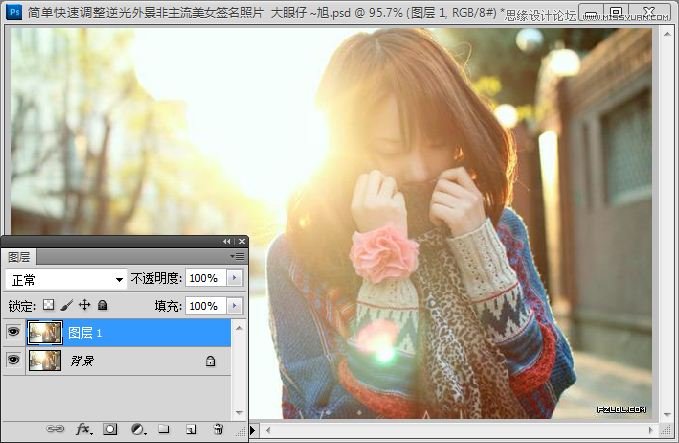Screen dimensions: 679x443
Task: Create a new layer group
Action: (164, 429)
